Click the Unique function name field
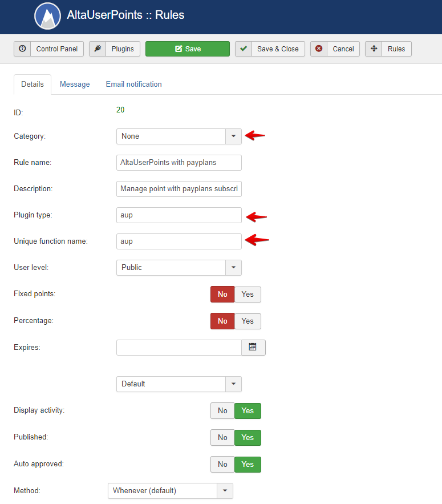Image resolution: width=442 pixels, height=504 pixels. 179,241
